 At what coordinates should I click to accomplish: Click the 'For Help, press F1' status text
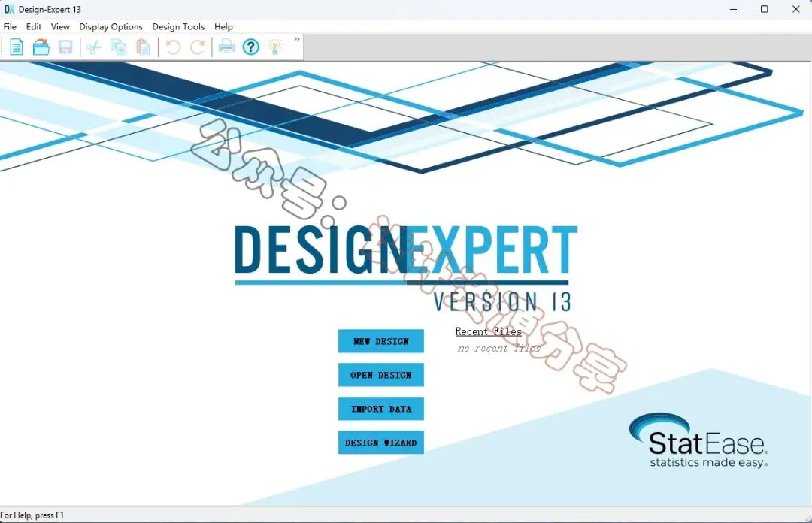32,515
